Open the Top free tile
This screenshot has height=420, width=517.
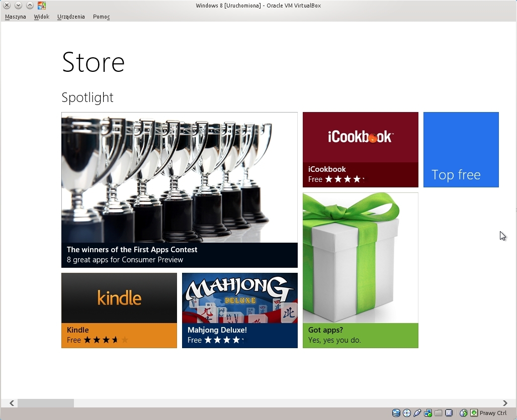[461, 150]
